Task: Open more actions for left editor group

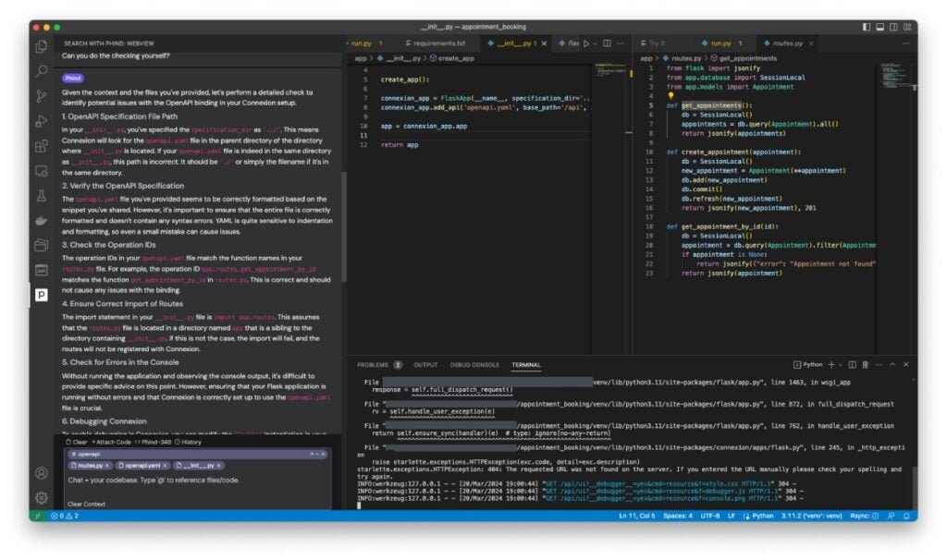Action: 621,43
